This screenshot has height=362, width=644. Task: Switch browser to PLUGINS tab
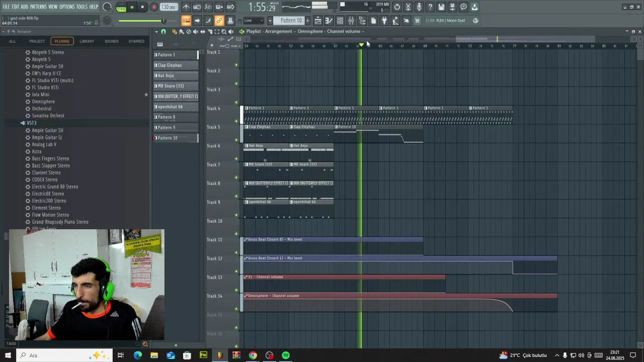62,41
